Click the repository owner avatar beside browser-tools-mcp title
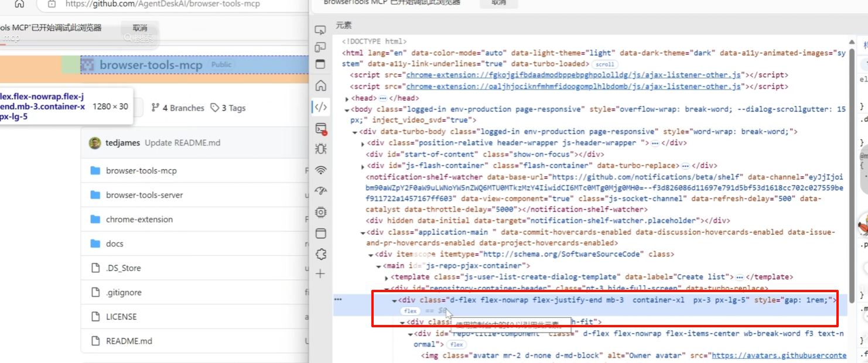The width and height of the screenshot is (868, 363). point(87,65)
